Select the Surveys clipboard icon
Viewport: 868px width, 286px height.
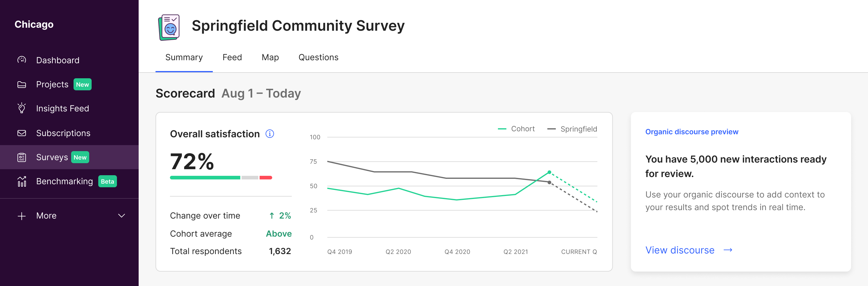(22, 157)
